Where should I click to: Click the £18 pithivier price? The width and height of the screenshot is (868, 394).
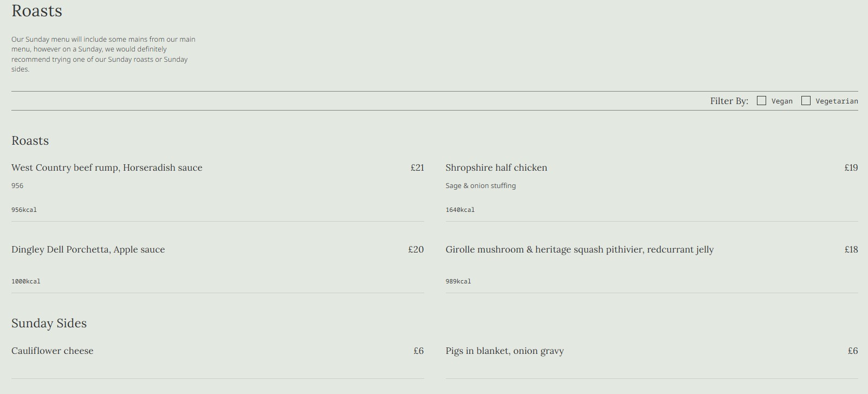pos(851,250)
